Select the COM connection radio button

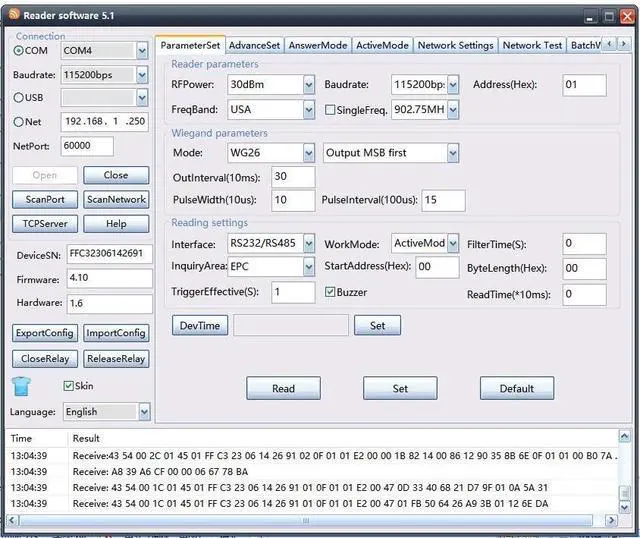pos(19,50)
